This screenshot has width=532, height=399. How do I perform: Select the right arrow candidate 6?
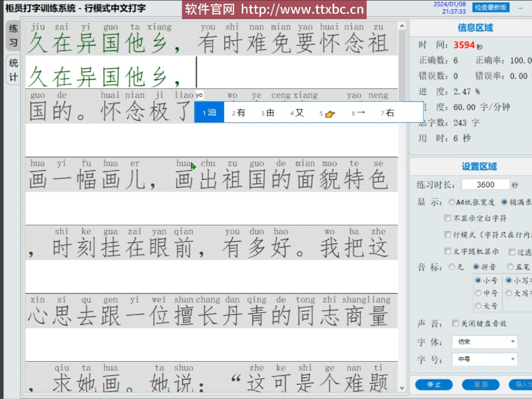coord(358,113)
